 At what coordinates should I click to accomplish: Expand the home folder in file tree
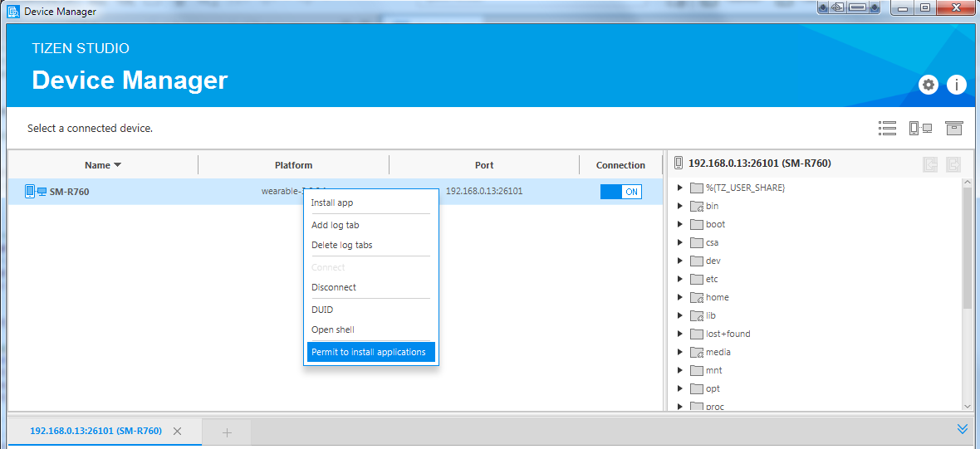[681, 297]
